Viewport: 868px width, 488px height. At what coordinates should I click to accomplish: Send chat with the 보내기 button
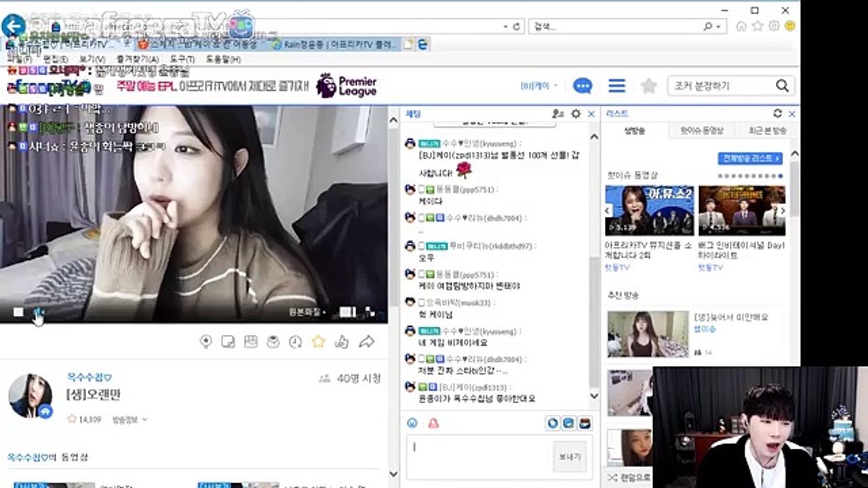click(570, 457)
